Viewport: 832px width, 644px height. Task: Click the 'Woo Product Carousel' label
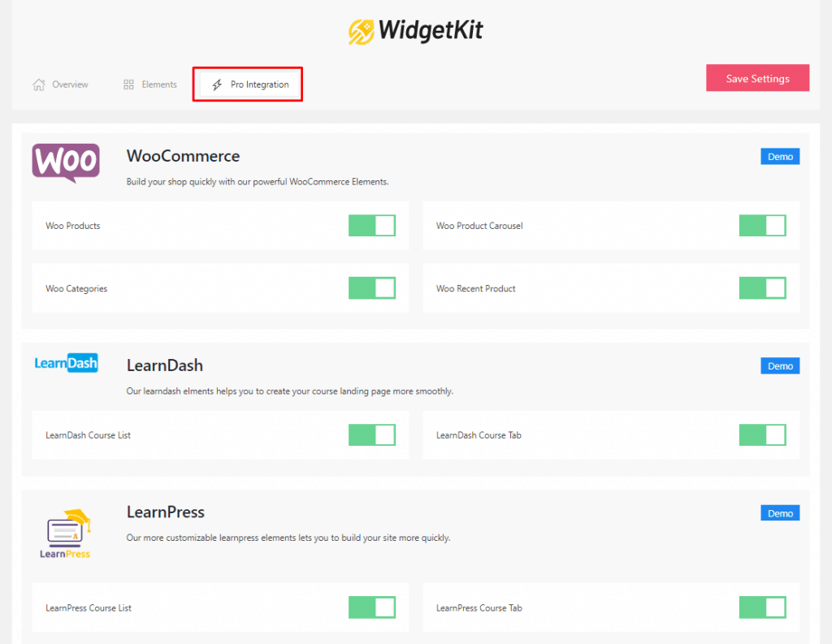coord(479,226)
